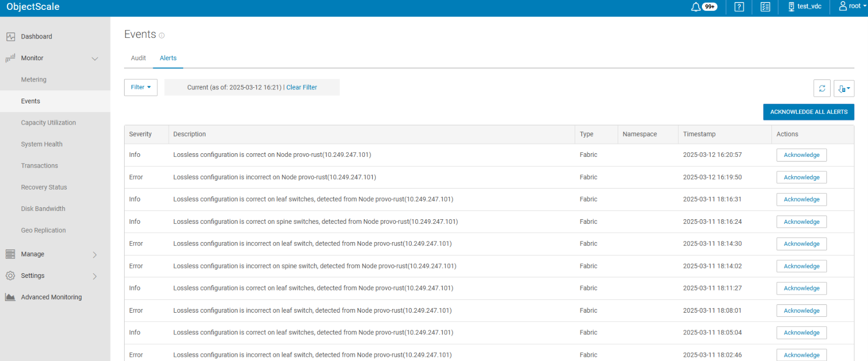This screenshot has width=868, height=361.
Task: Click the Clear Filter link
Action: [x=302, y=87]
